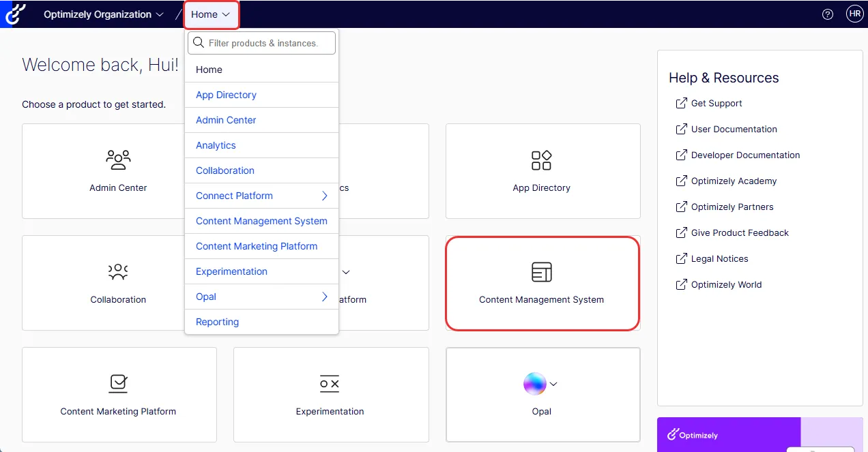The width and height of the screenshot is (868, 452).
Task: Open the Legal Notices link
Action: pos(720,258)
